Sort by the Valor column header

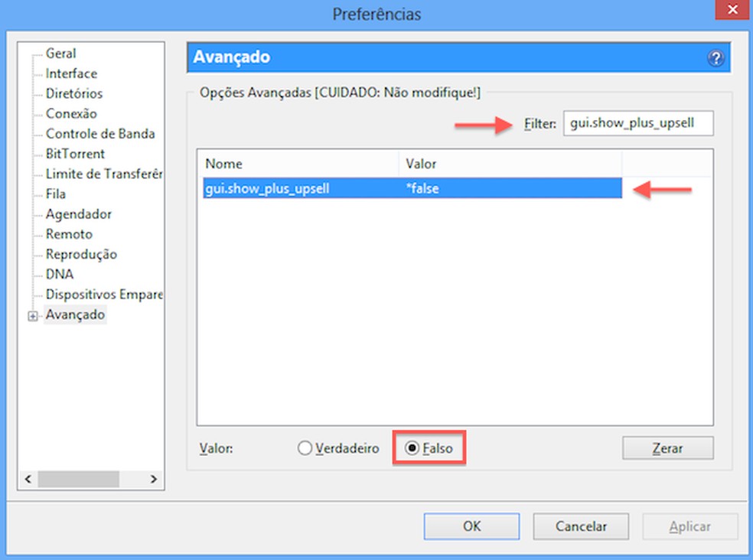[x=510, y=164]
